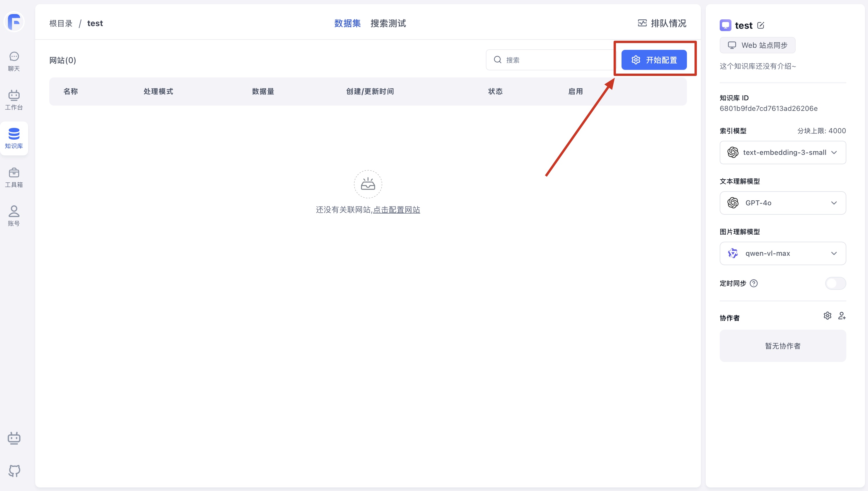868x491 pixels.
Task: Open the 工具箱 toolbox sidebar icon
Action: click(14, 177)
